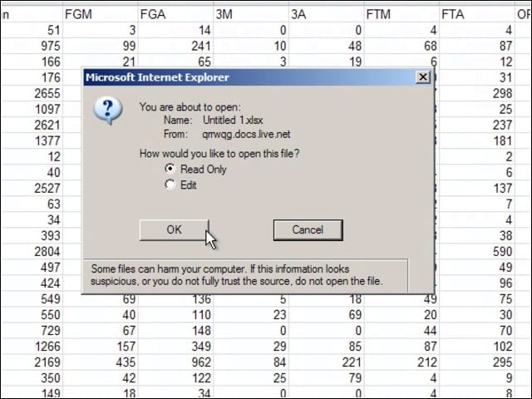
Task: Click spreadsheet cell with value 2621
Action: (32, 125)
